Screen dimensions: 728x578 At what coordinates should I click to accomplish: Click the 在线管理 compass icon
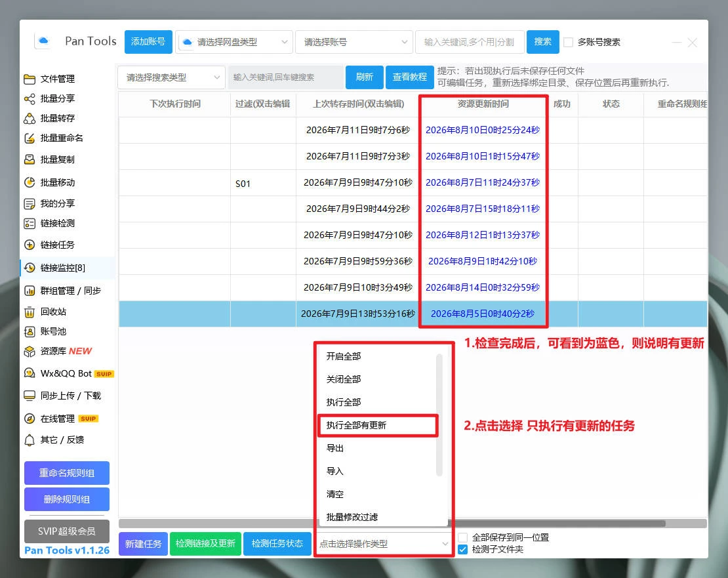click(x=30, y=419)
